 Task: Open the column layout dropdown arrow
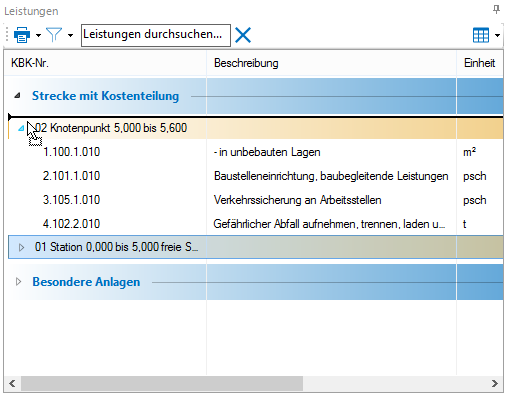[x=497, y=35]
